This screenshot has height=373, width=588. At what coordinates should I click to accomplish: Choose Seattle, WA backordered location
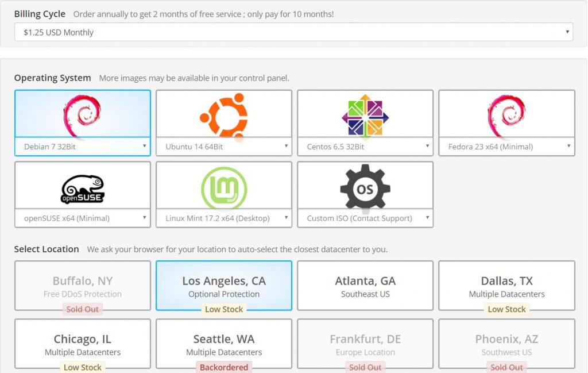224,344
